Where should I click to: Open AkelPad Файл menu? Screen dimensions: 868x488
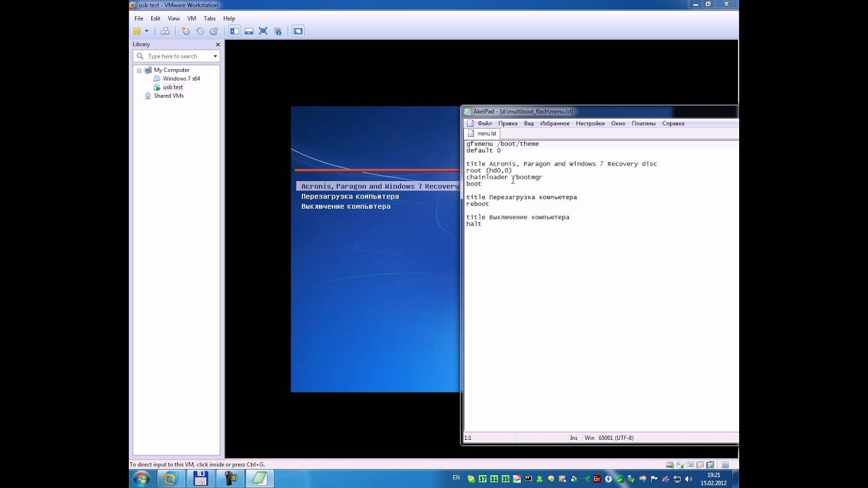[x=484, y=123]
